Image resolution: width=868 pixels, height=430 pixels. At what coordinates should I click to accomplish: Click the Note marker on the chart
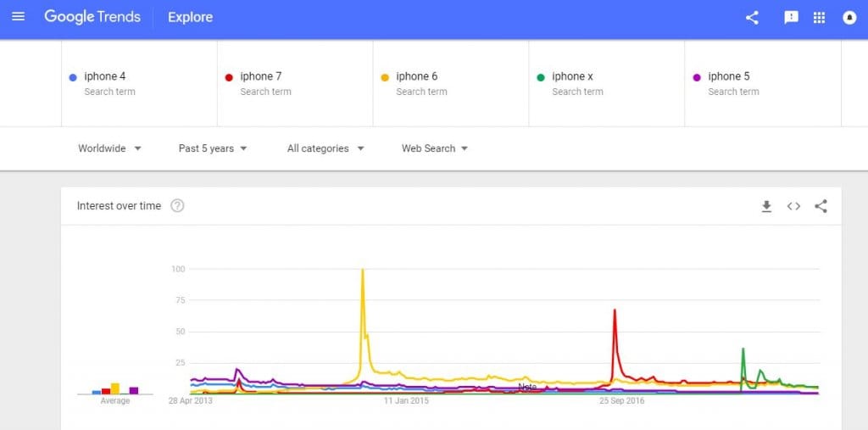click(527, 387)
